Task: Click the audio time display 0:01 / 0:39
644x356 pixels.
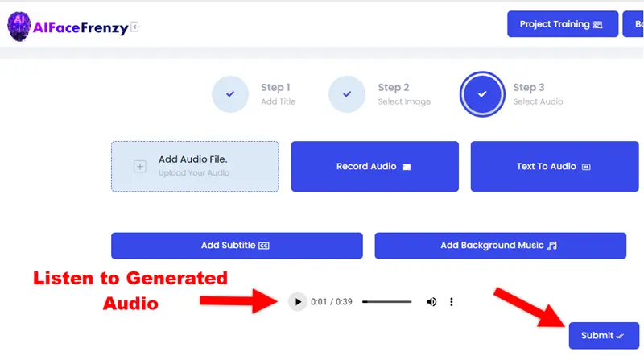Action: pyautogui.click(x=332, y=302)
